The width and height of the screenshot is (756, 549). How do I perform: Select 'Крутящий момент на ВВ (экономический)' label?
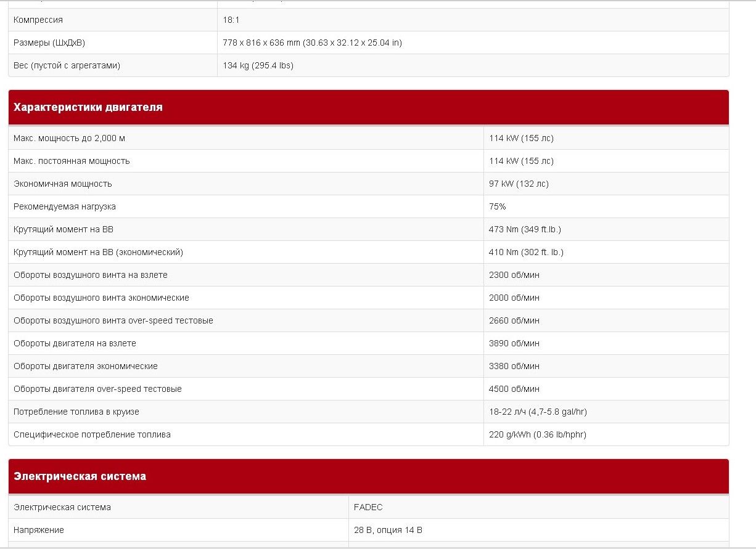click(x=98, y=252)
